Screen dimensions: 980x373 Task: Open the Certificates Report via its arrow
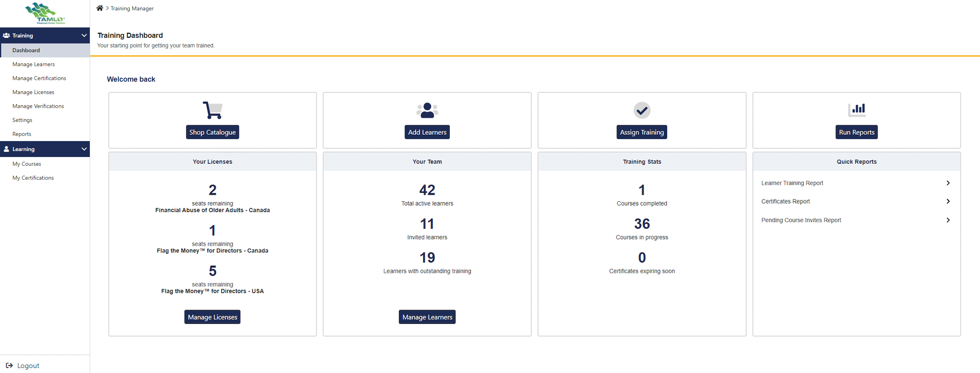(x=948, y=201)
